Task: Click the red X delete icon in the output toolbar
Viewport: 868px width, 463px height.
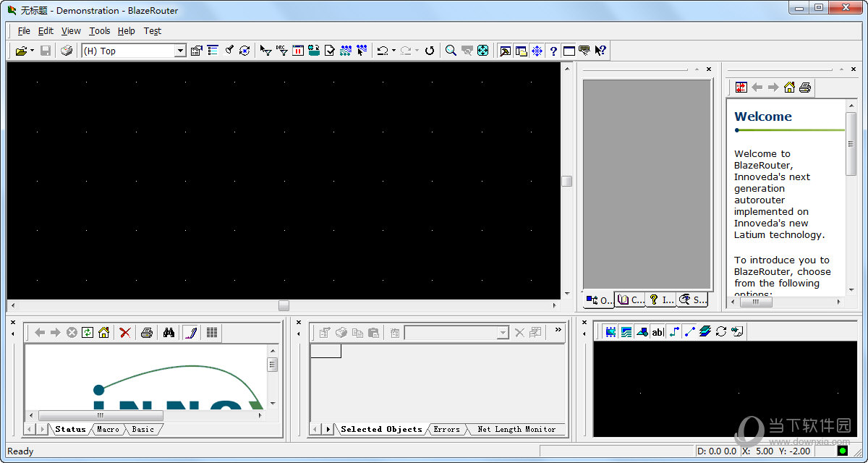Action: tap(125, 332)
